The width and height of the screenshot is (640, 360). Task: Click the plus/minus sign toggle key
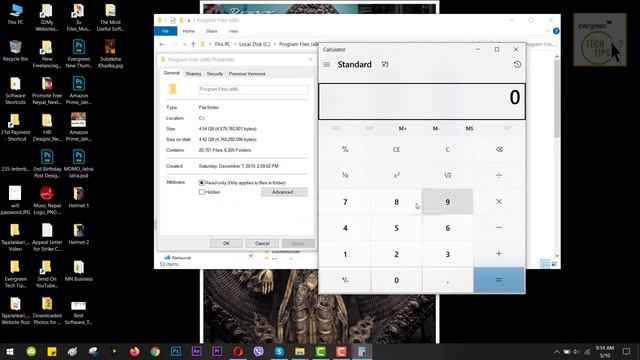click(345, 280)
